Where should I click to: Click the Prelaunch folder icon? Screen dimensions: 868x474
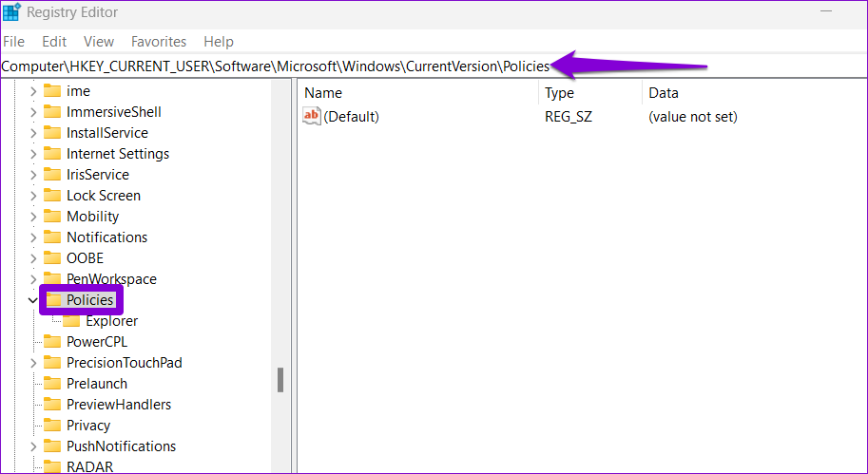point(52,384)
